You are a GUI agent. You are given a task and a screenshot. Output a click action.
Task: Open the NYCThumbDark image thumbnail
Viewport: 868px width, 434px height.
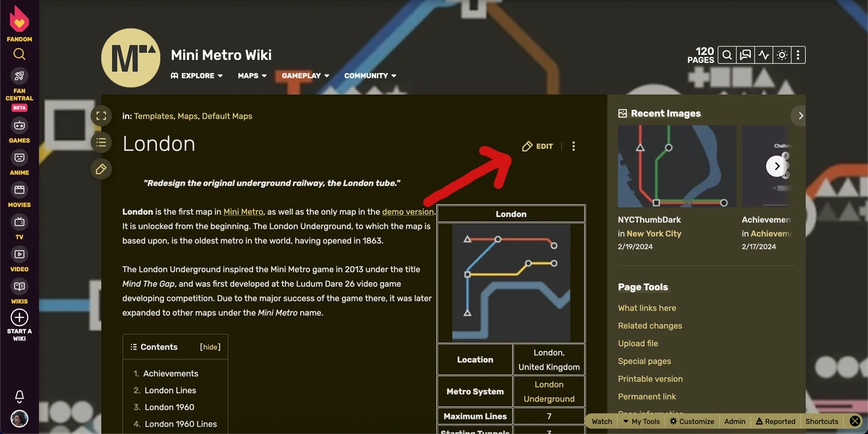click(676, 166)
